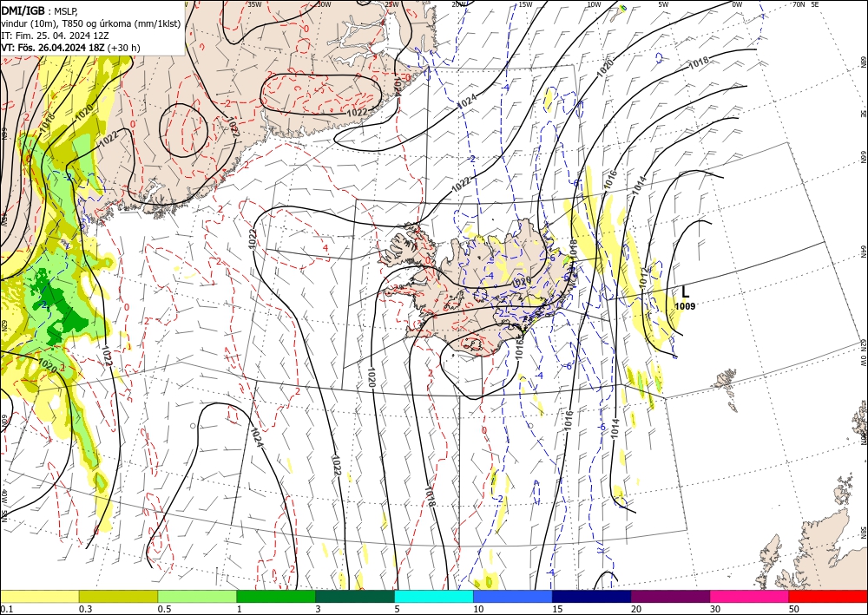Click the 'DMI/IGB : MSLP,' title line
This screenshot has width=868, height=615.
[40, 10]
